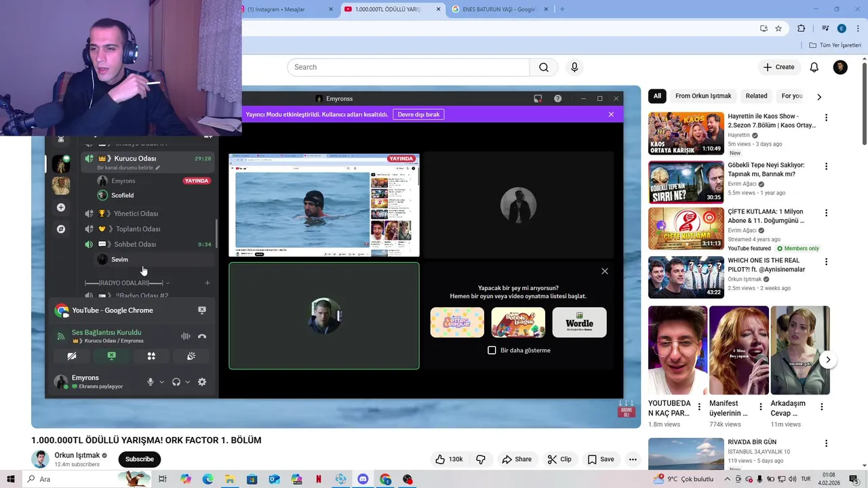Image resolution: width=868 pixels, height=488 pixels.
Task: Join the Toplantı Odası voice channel
Action: [x=138, y=229]
